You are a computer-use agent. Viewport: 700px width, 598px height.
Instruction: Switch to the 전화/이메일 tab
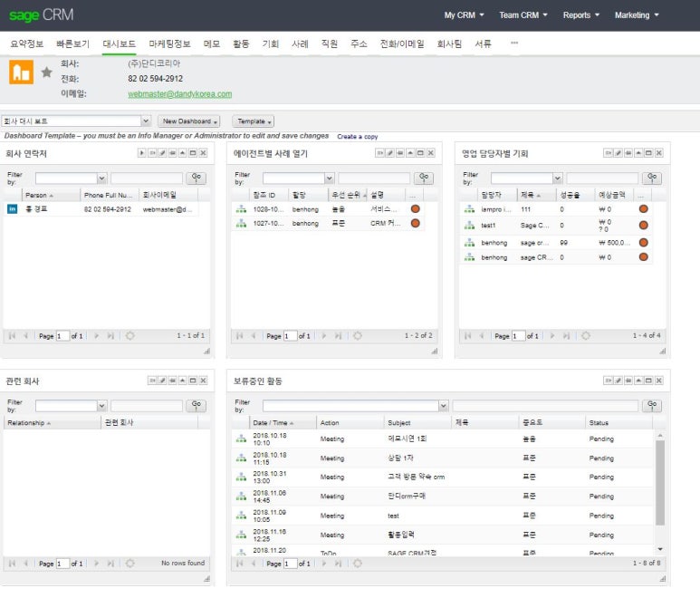point(402,43)
